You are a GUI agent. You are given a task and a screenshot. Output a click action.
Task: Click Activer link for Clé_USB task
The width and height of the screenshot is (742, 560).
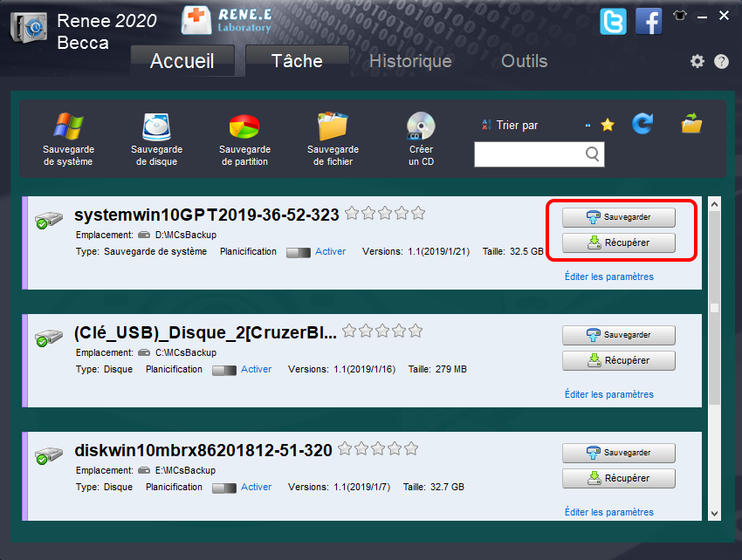pos(256,369)
